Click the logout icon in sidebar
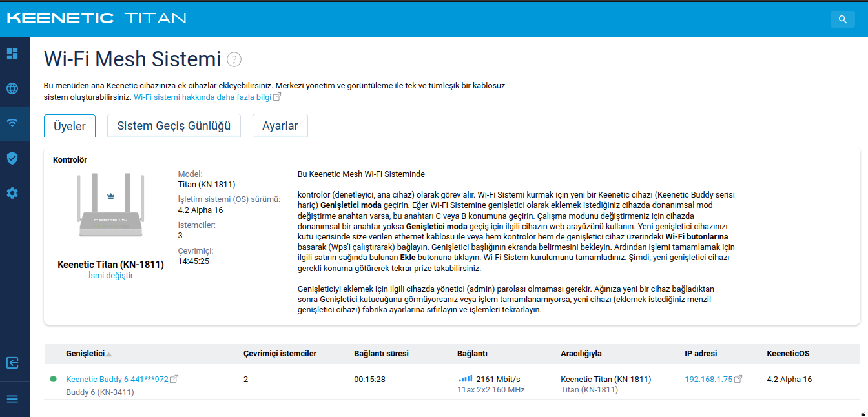Viewport: 868px width, 417px height. point(12,363)
